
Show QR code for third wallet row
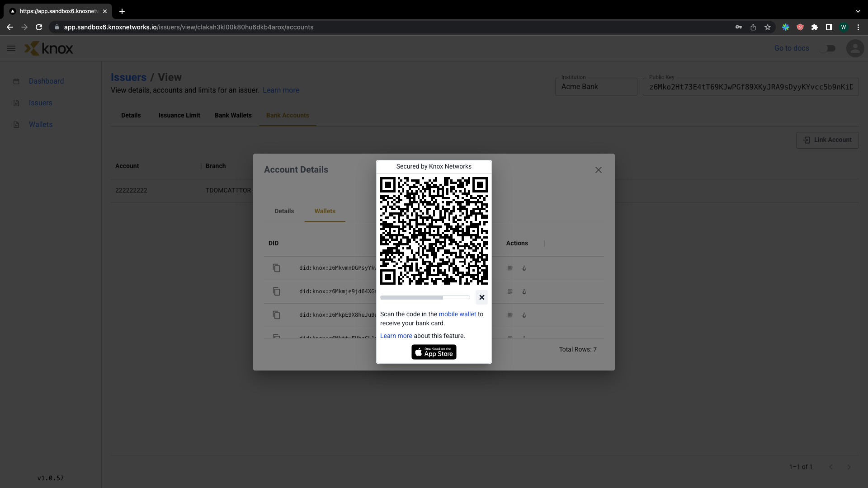tap(510, 315)
